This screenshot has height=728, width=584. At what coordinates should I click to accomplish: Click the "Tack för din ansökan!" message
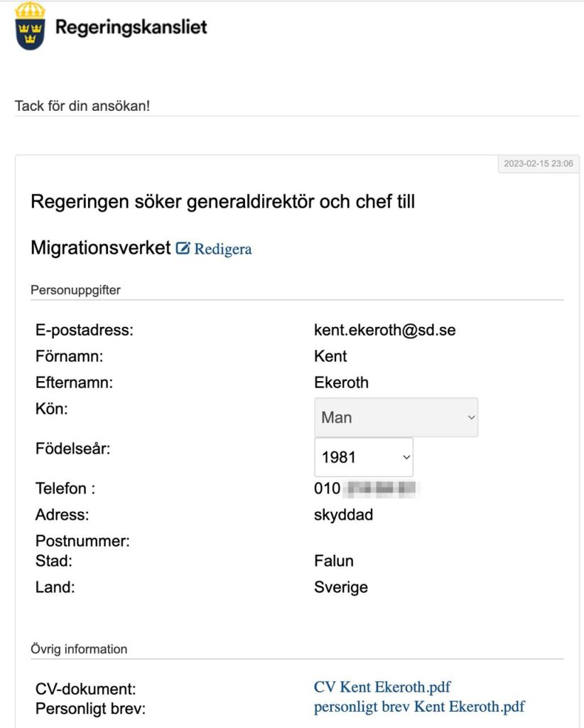pyautogui.click(x=82, y=106)
